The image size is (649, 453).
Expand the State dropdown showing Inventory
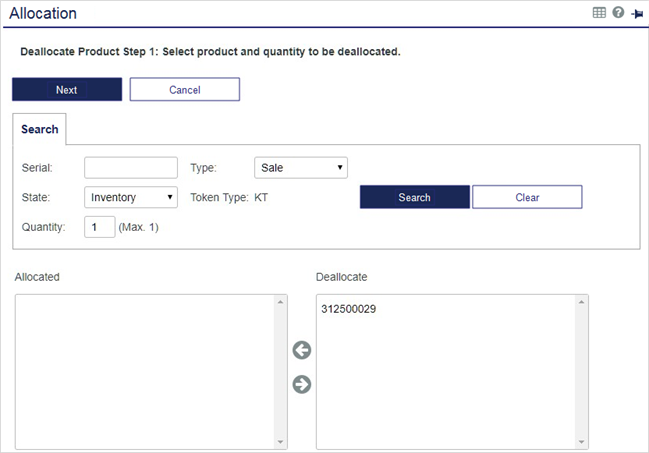[x=131, y=197]
